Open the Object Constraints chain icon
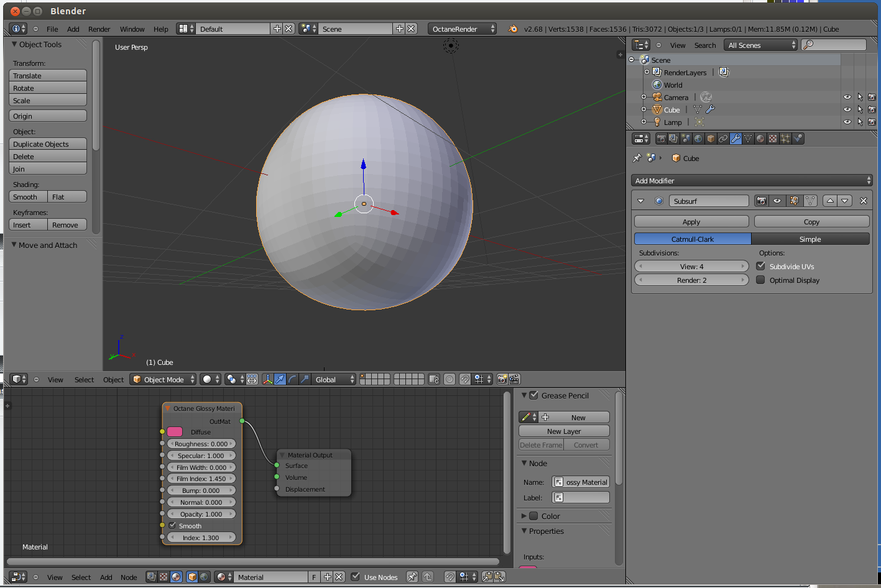This screenshot has height=588, width=881. click(x=723, y=139)
